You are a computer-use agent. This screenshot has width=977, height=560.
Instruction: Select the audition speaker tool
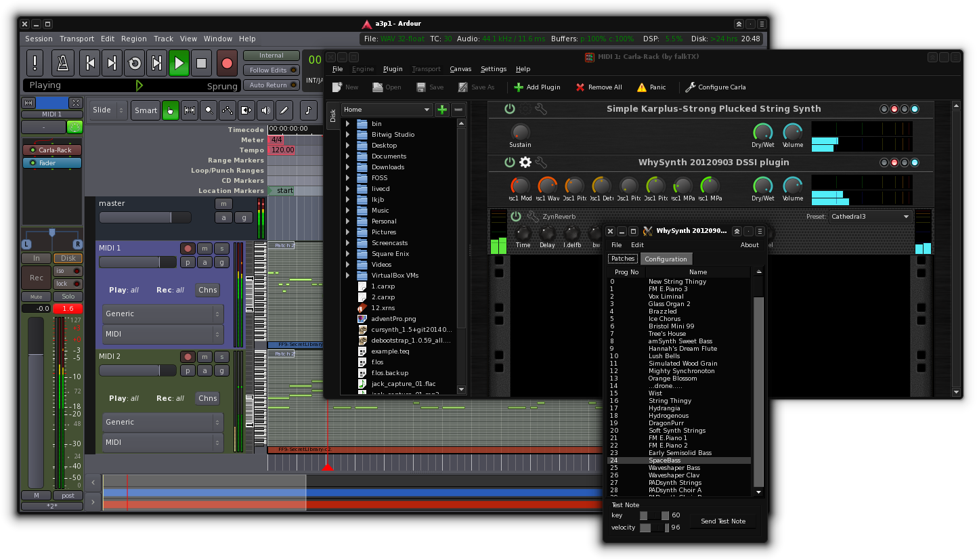265,110
